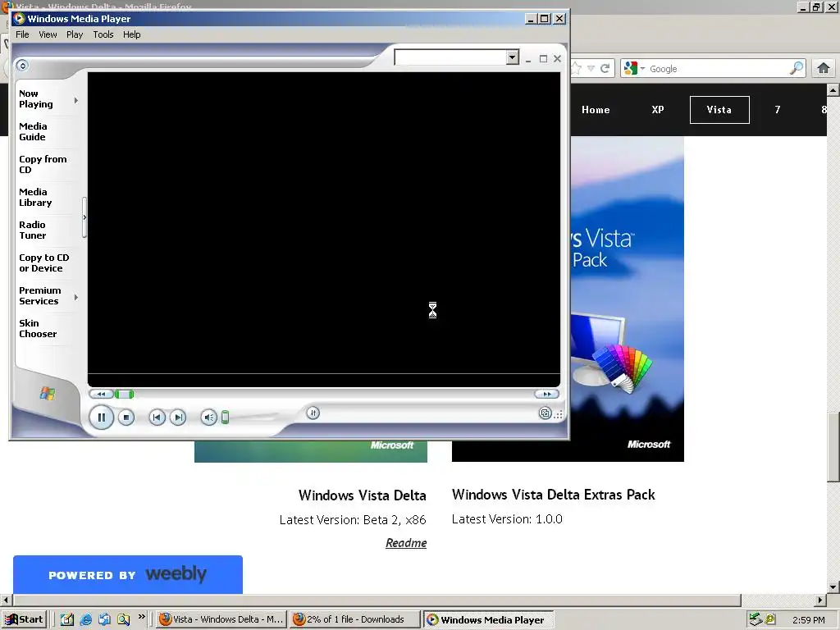The width and height of the screenshot is (840, 630).
Task: Open the Tools menu
Action: click(103, 34)
